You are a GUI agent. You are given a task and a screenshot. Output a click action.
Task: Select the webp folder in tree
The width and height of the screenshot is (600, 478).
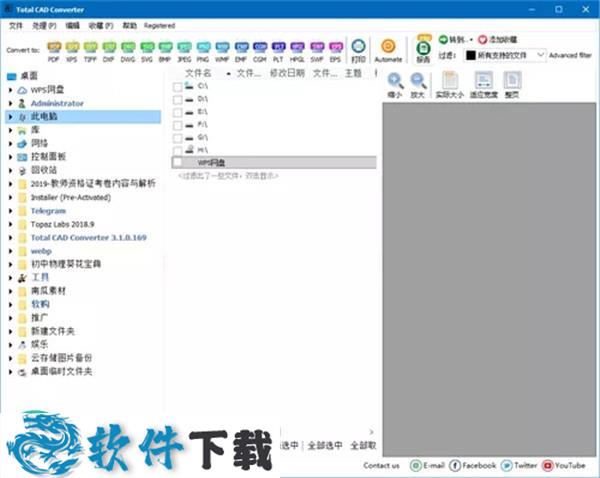(x=35, y=251)
